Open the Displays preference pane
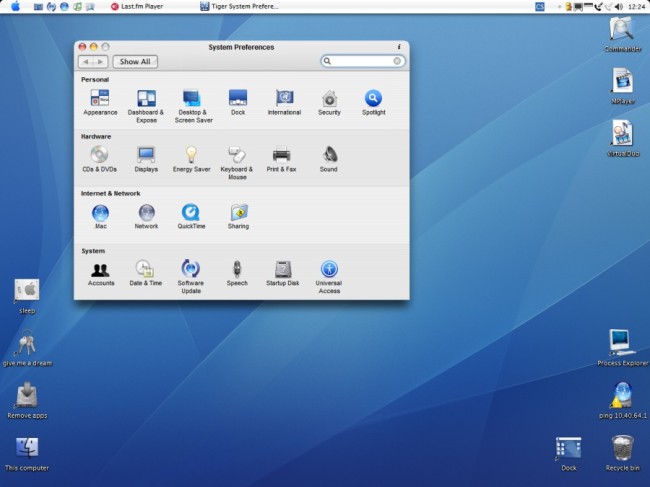This screenshot has height=487, width=650. 146,160
